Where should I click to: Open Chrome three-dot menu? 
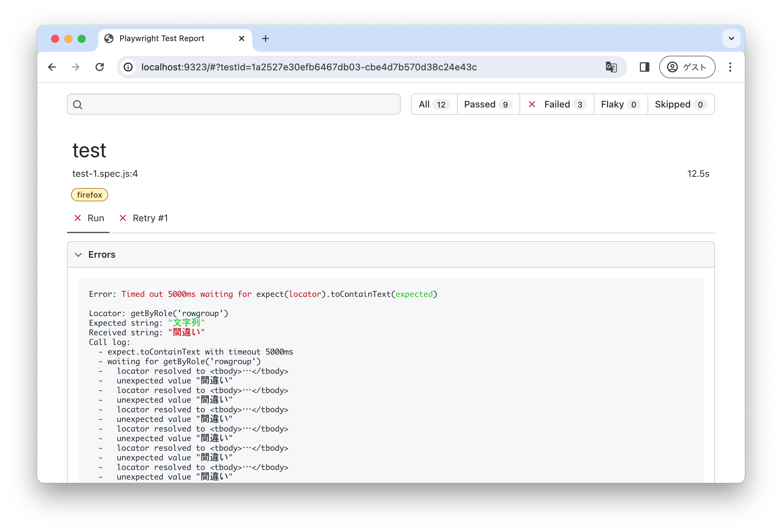click(x=730, y=67)
